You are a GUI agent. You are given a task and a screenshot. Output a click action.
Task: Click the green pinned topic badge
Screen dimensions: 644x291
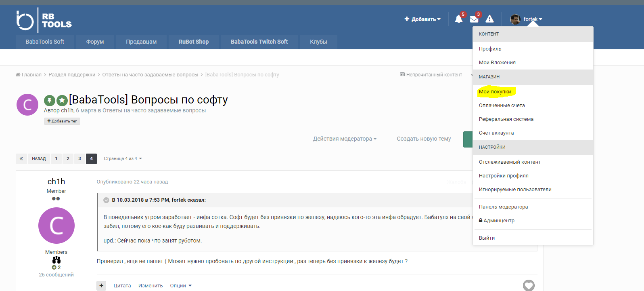tap(50, 100)
